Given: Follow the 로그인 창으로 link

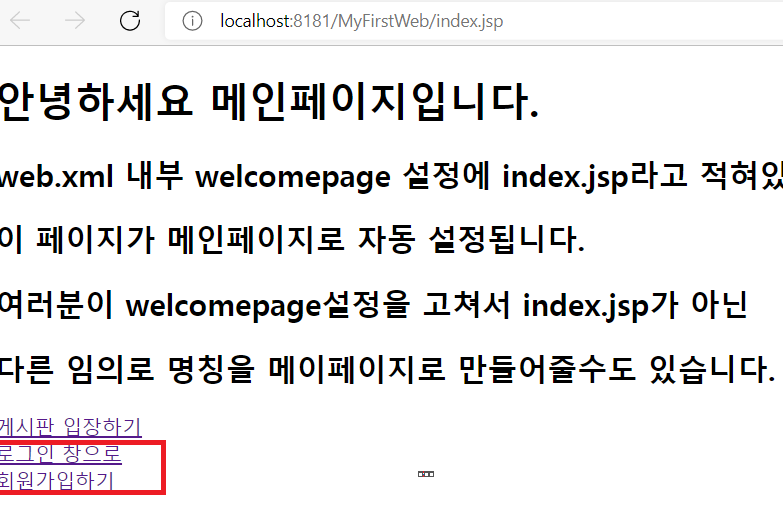Looking at the screenshot, I should 60,454.
